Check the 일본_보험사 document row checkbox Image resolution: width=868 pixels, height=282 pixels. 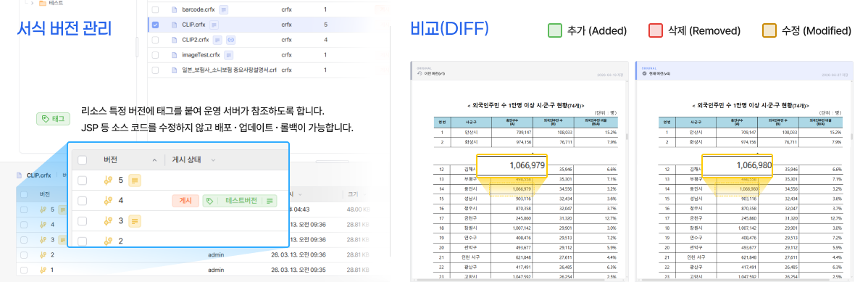point(155,70)
